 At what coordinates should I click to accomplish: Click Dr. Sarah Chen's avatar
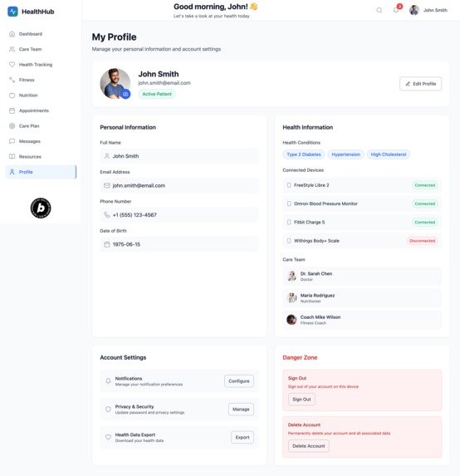tap(291, 276)
